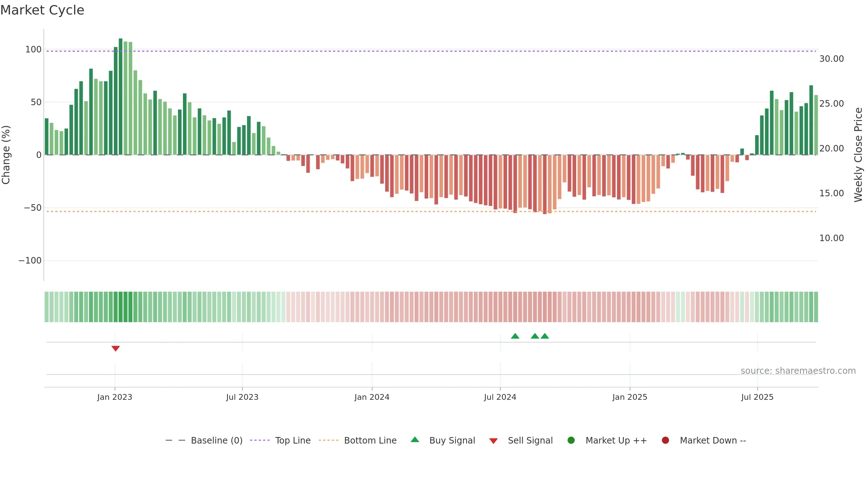Click the 20.00 tick on the right axis
Viewport: 868px width, 488px height.
831,149
